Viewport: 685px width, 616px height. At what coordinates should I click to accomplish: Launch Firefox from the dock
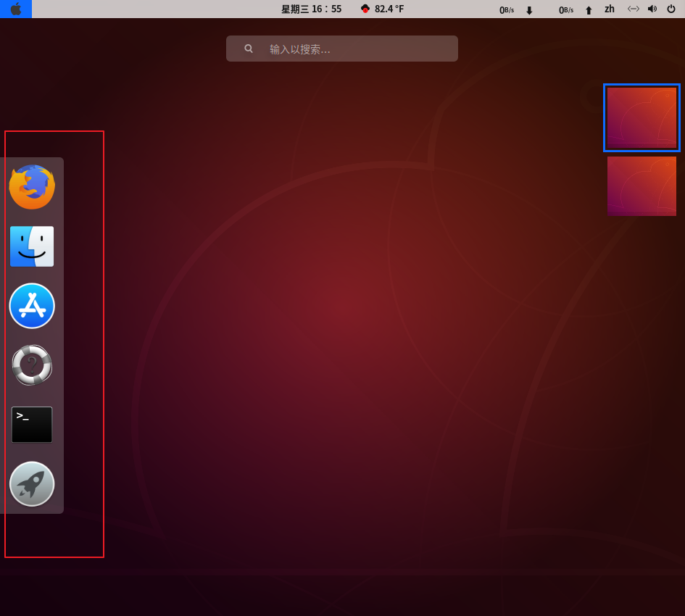(x=32, y=187)
